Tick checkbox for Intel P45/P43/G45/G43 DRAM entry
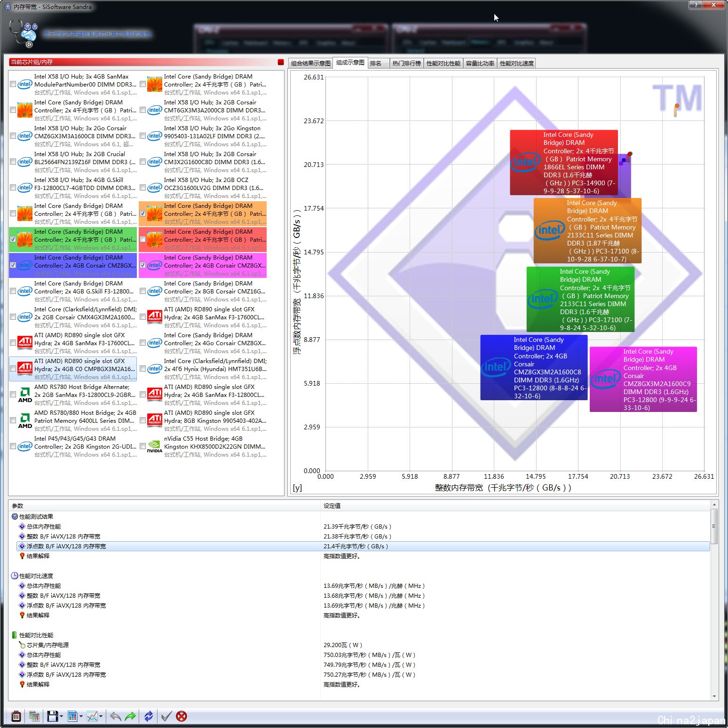728x728 pixels. [13, 446]
